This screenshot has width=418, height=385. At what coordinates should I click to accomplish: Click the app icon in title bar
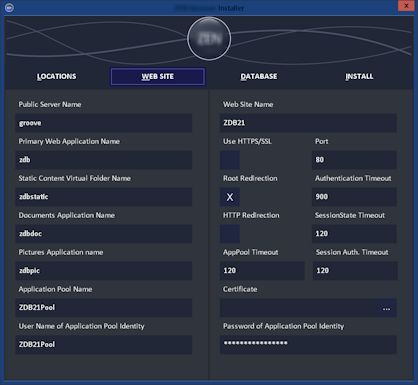coord(9,7)
